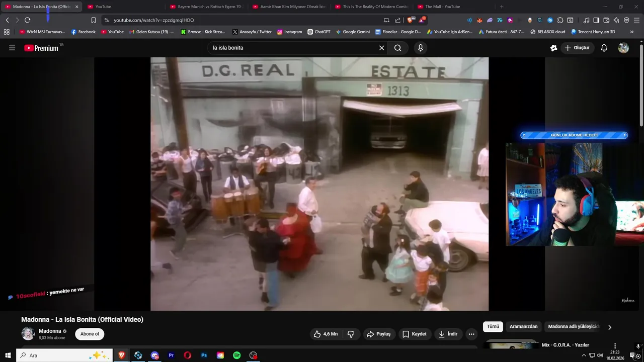Open options for Mix - G.O.R.A. item
The height and width of the screenshot is (362, 644).
(615, 346)
